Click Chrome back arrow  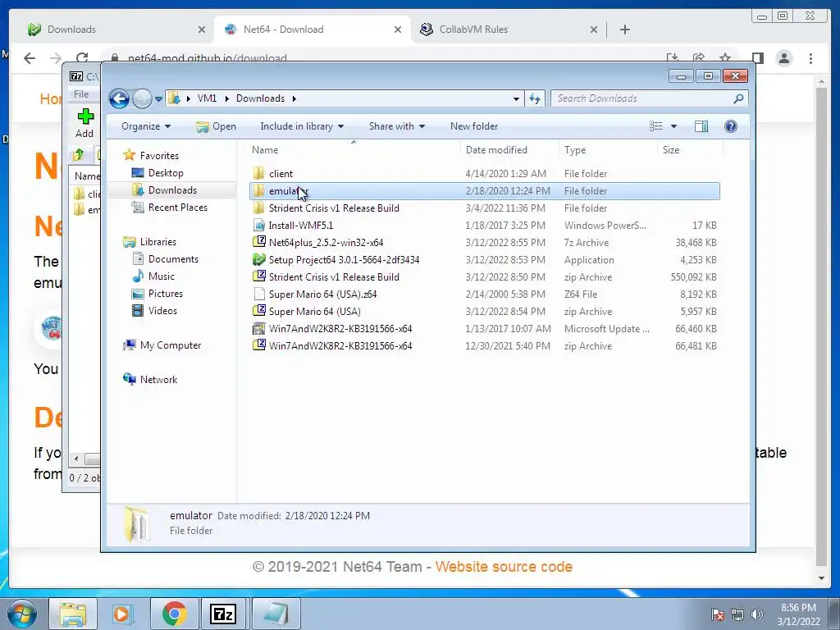30,58
